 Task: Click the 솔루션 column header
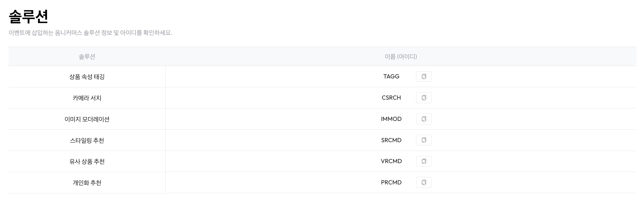87,56
